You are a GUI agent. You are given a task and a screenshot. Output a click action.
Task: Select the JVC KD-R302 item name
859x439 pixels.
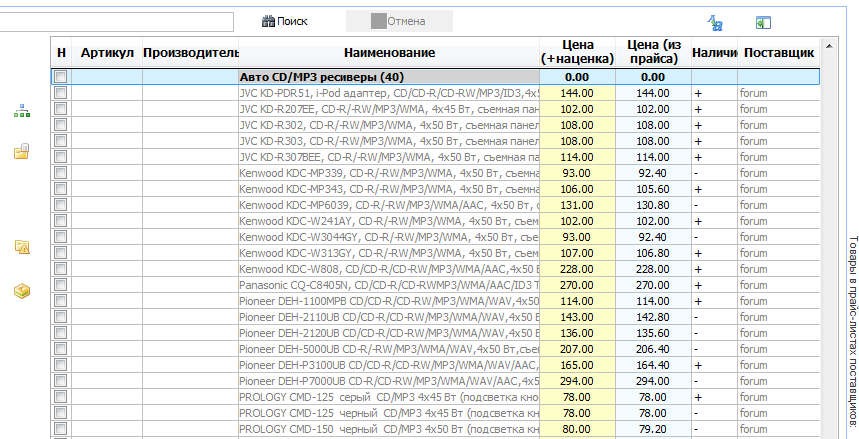389,125
